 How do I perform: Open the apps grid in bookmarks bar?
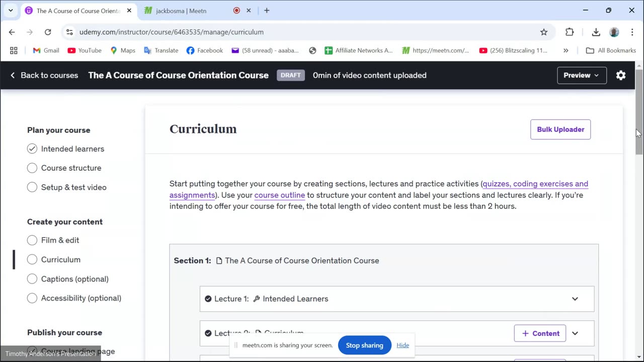14,50
